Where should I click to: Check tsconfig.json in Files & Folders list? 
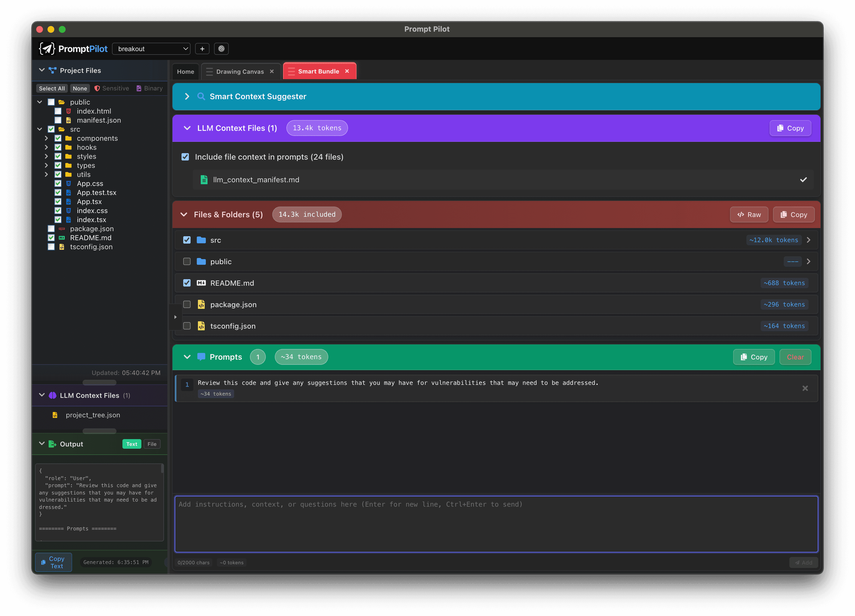(187, 326)
